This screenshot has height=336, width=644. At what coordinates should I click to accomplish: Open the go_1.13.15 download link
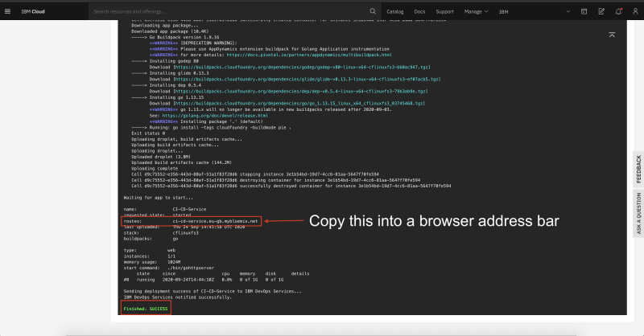tap(299, 104)
